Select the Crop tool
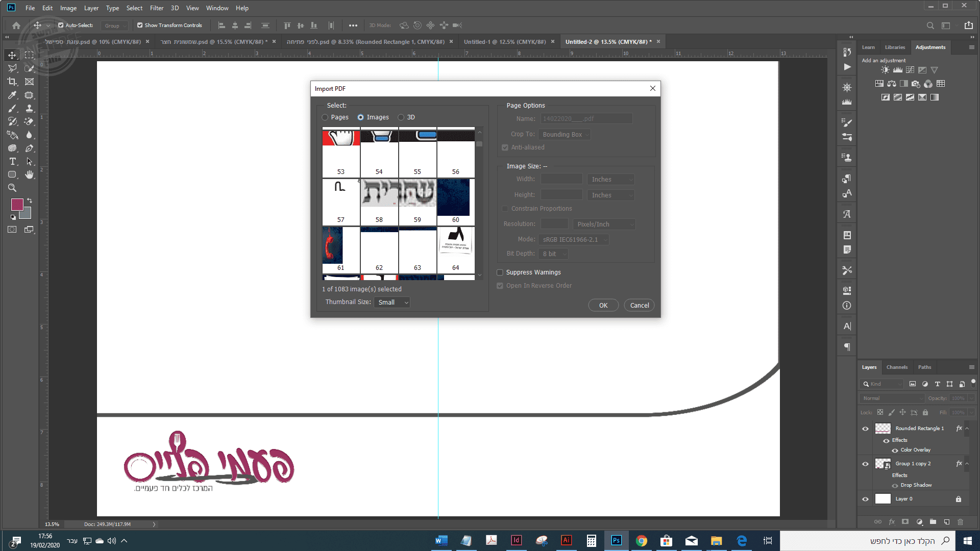This screenshot has height=551, width=980. click(x=12, y=82)
